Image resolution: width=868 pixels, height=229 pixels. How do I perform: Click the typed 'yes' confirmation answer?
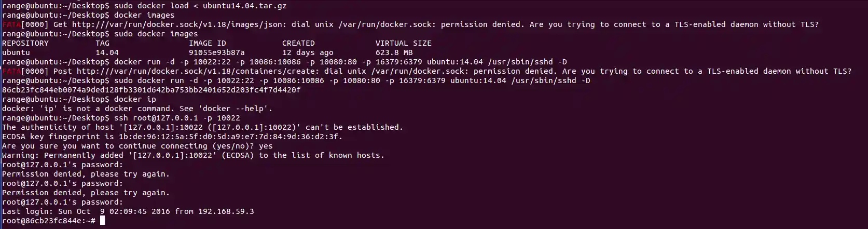(x=265, y=146)
